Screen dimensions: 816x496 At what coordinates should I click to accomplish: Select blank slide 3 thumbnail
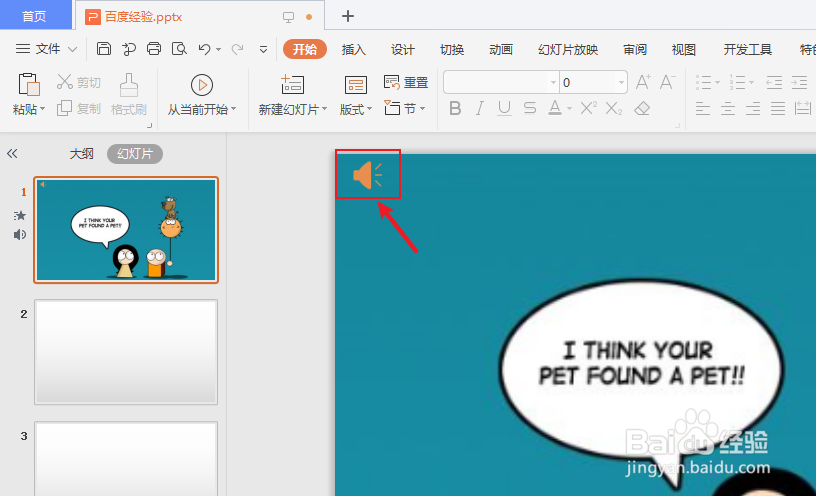coord(126,459)
